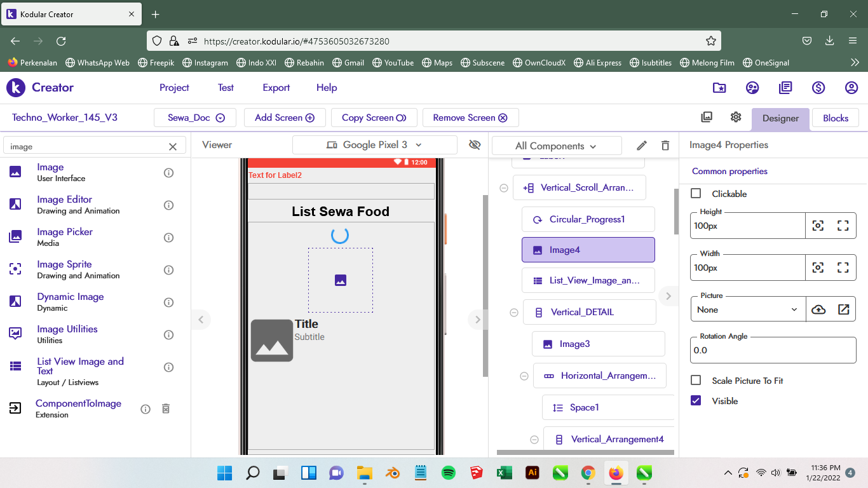The image size is (868, 488).
Task: Click the delete component trash icon
Action: [665, 146]
